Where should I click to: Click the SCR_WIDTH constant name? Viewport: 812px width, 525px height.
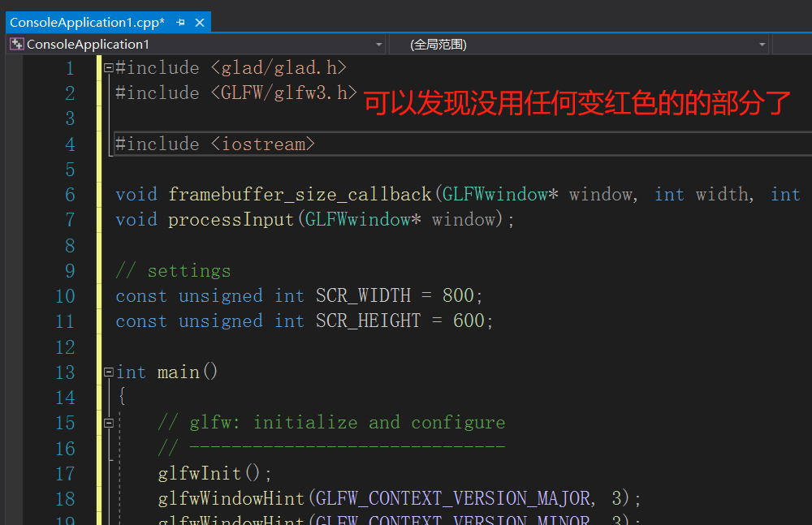[x=363, y=295]
